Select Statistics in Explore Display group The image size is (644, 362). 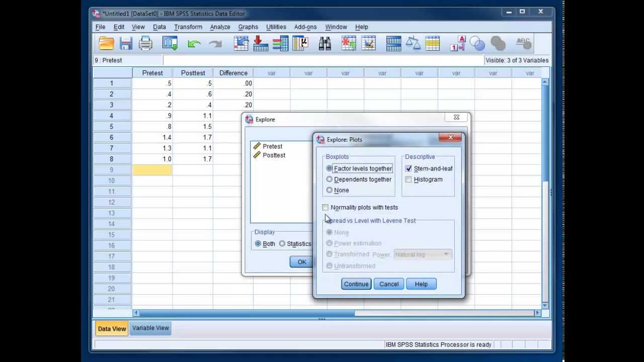295,244
